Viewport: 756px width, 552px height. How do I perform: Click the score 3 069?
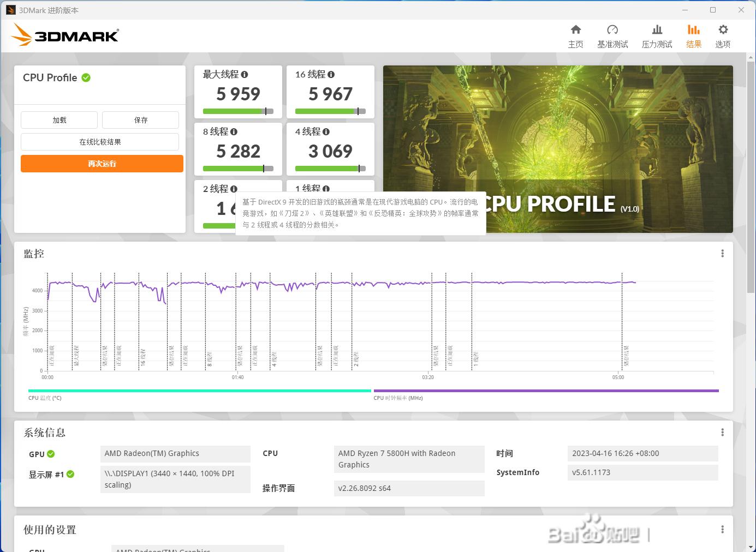point(330,151)
